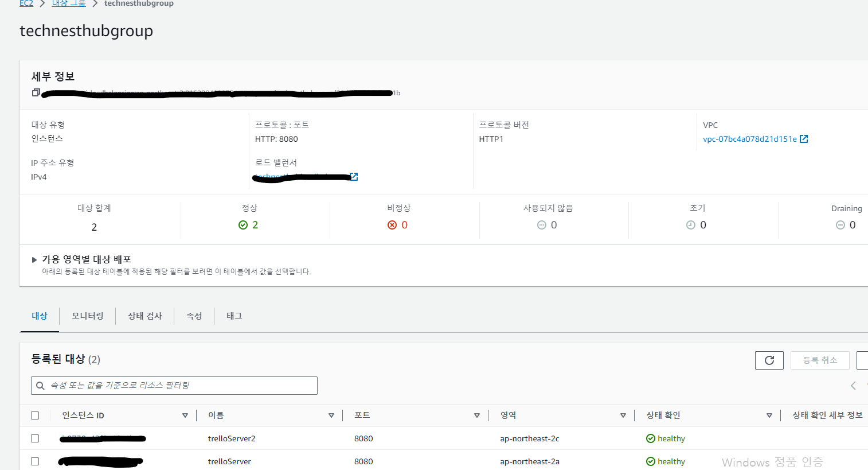Viewport: 868px width, 470px height.
Task: Focus the resource filter search field
Action: [174, 386]
